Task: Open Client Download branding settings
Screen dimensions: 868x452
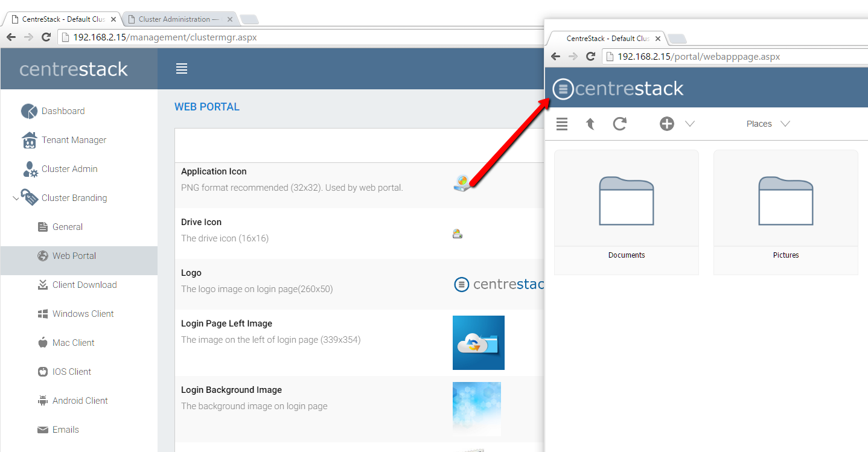Action: click(x=85, y=285)
